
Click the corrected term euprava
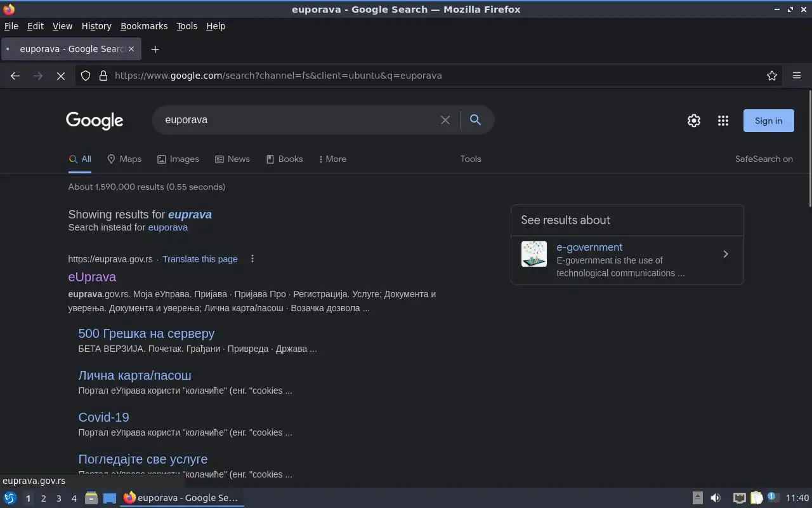190,215
